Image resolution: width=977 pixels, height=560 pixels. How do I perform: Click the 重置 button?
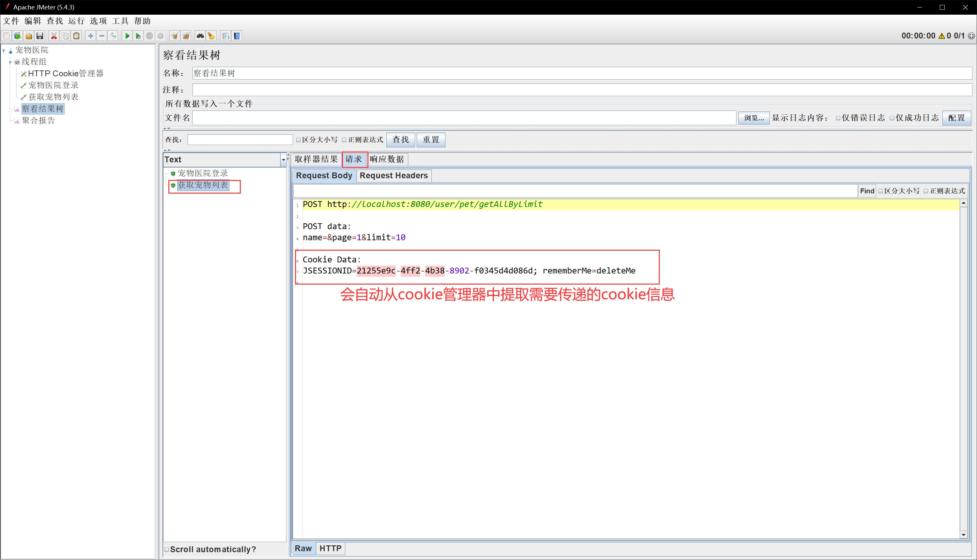pos(430,140)
